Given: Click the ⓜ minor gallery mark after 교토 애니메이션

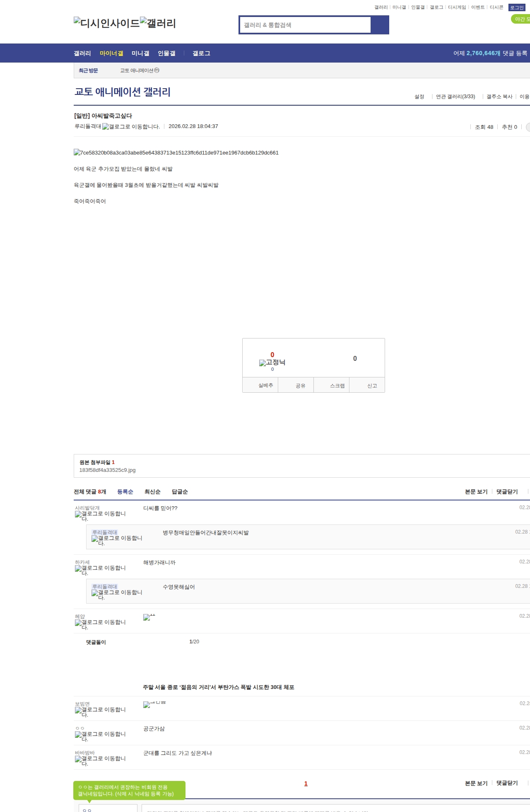Looking at the screenshot, I should [x=157, y=70].
